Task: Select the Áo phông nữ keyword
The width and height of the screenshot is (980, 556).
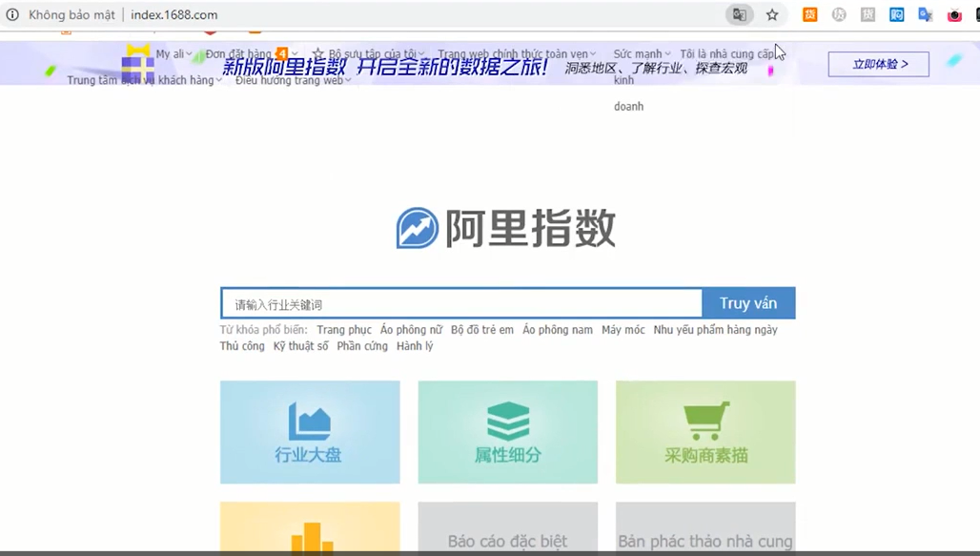Action: click(x=411, y=330)
